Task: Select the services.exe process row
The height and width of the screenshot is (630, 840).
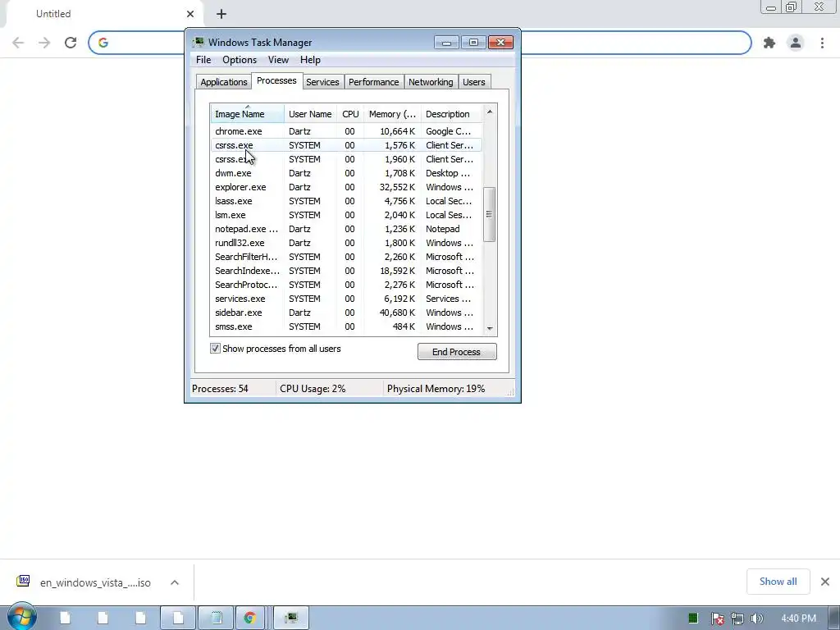Action: point(346,299)
